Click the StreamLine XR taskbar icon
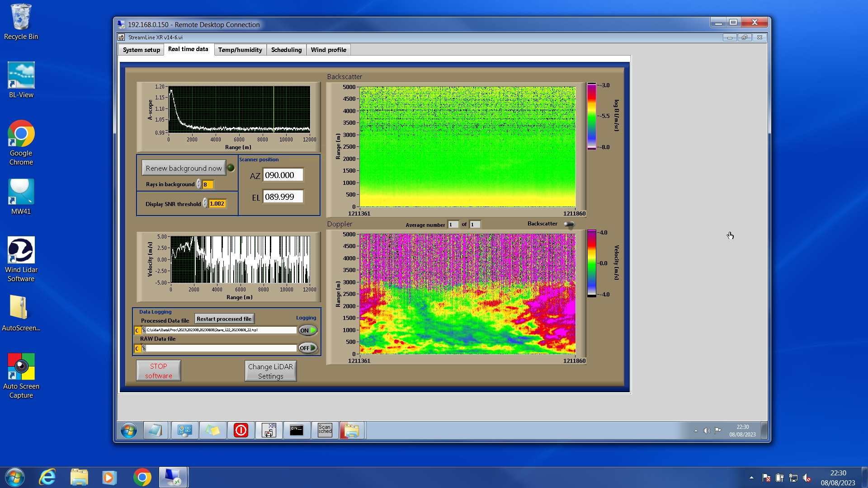868x488 pixels. [x=269, y=430]
